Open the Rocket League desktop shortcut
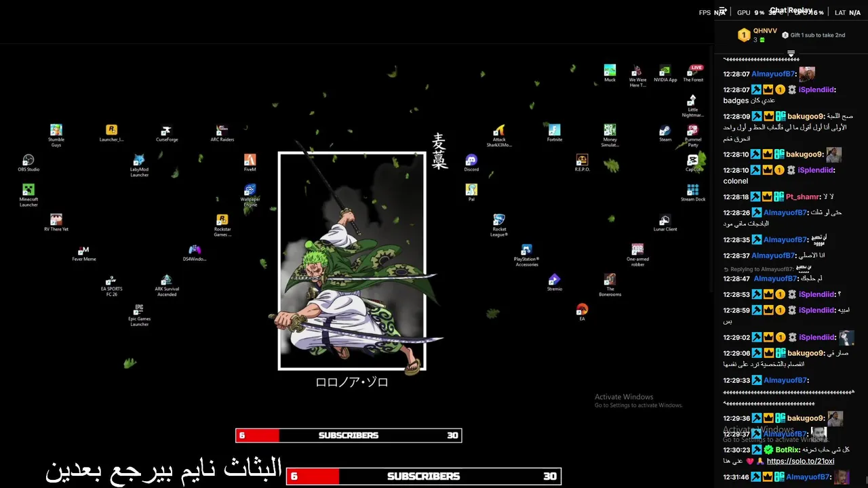 499,225
